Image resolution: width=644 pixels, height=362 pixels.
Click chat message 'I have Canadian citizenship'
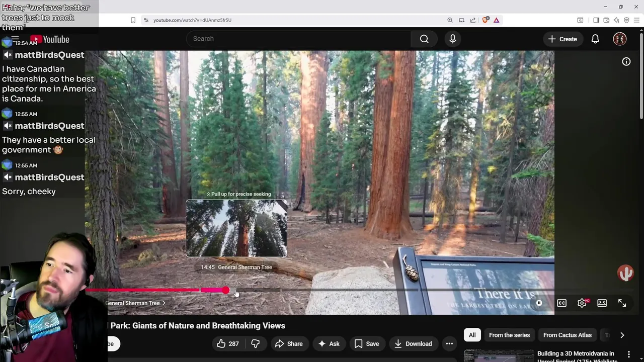coord(49,84)
